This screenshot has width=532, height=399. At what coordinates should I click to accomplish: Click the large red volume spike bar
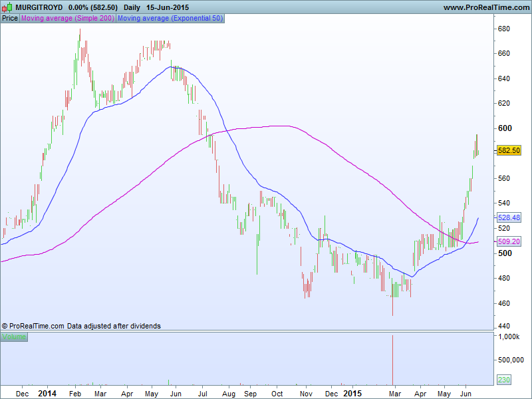tap(393, 359)
